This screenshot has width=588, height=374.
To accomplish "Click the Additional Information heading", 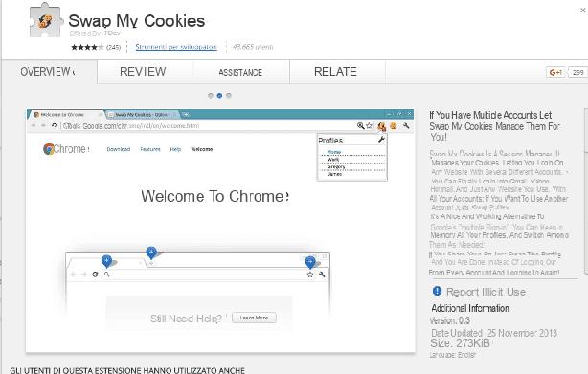I will click(470, 308).
